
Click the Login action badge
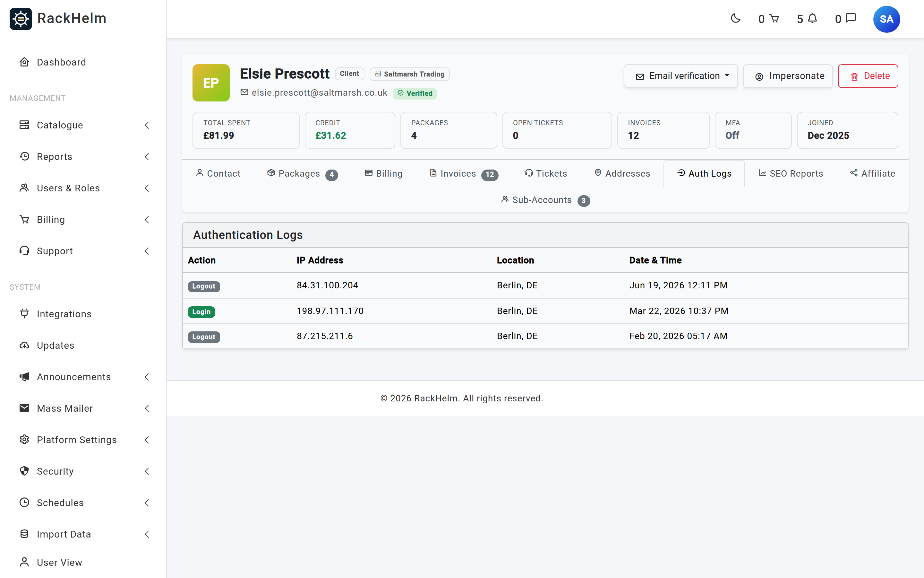pyautogui.click(x=201, y=312)
